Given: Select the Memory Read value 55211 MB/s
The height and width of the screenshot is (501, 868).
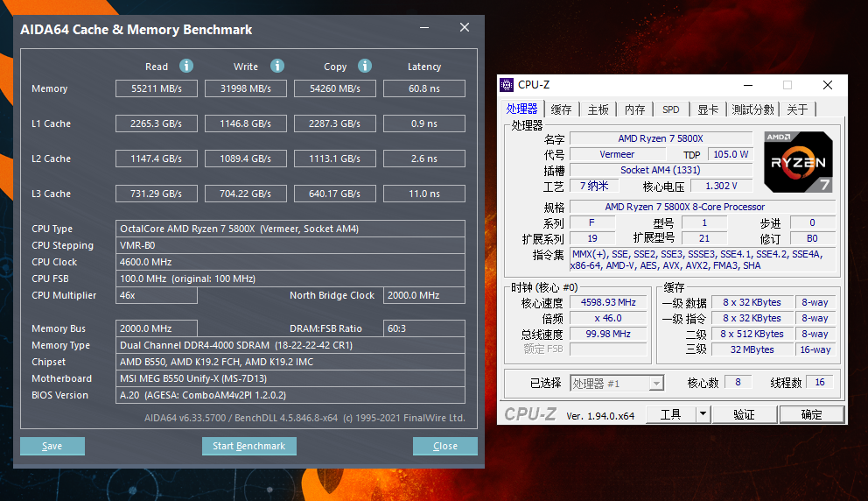Looking at the screenshot, I should [x=157, y=88].
